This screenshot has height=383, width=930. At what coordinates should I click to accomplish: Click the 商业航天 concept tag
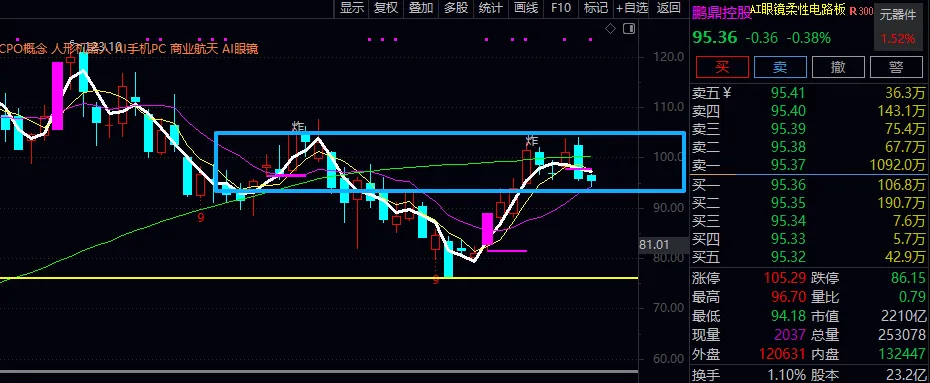click(x=194, y=49)
